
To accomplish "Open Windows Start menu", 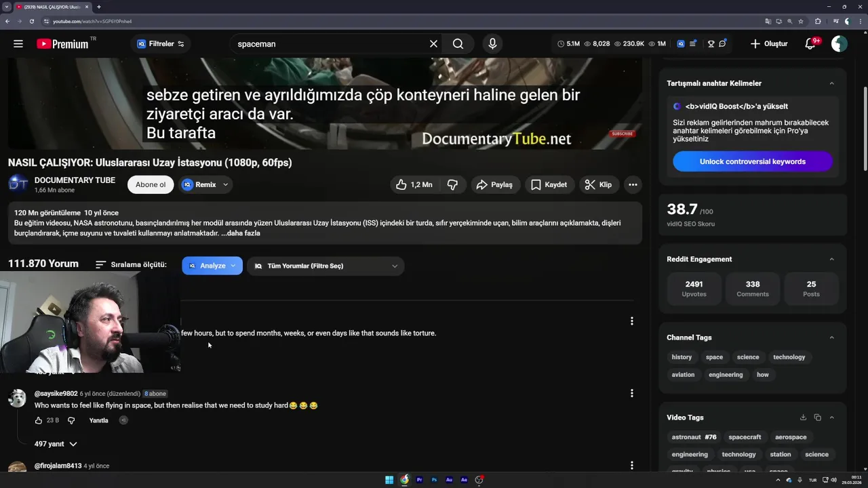I will pyautogui.click(x=389, y=480).
